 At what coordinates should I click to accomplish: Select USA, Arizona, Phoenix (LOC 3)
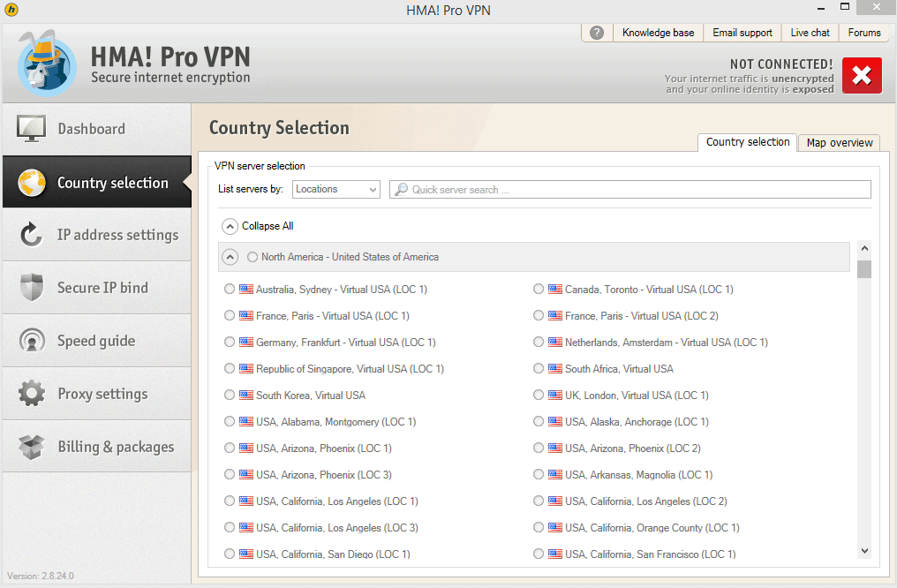pyautogui.click(x=230, y=474)
